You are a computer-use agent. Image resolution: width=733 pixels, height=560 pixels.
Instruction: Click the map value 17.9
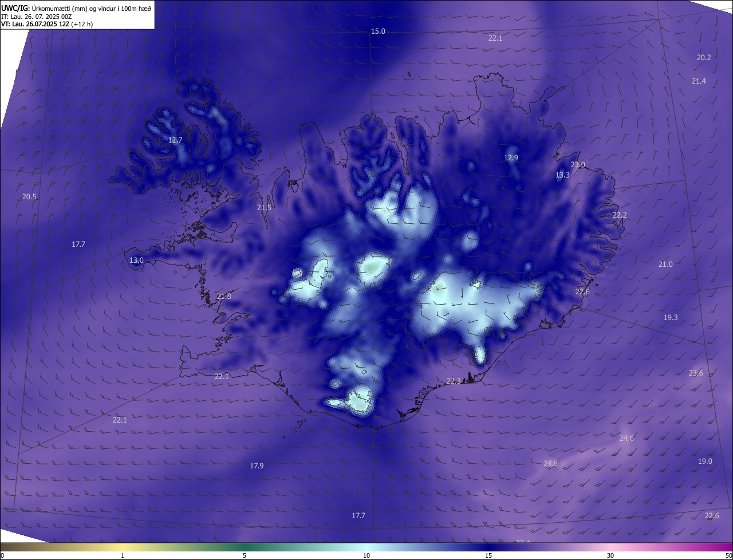(x=257, y=466)
